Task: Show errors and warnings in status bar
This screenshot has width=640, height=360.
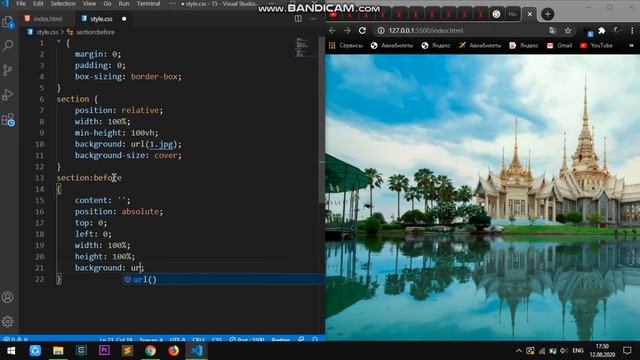Action: [x=16, y=339]
